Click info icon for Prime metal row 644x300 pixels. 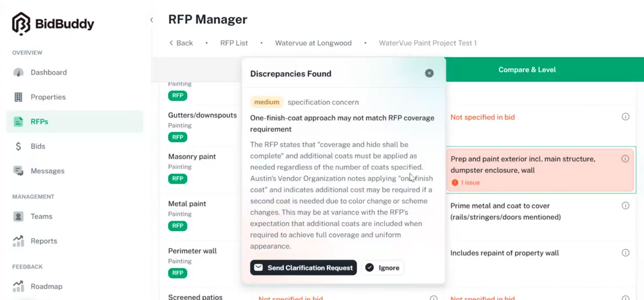[625, 205]
